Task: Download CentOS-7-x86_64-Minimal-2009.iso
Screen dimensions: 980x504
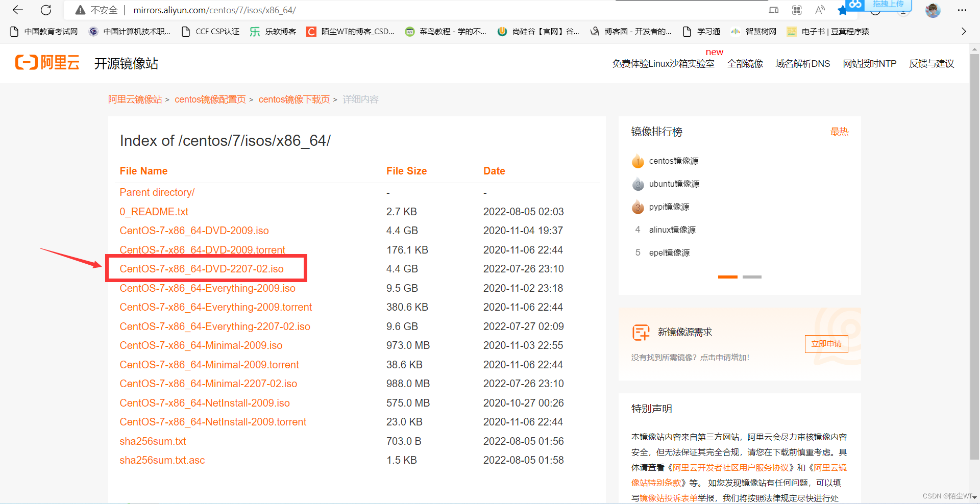Action: coord(201,345)
